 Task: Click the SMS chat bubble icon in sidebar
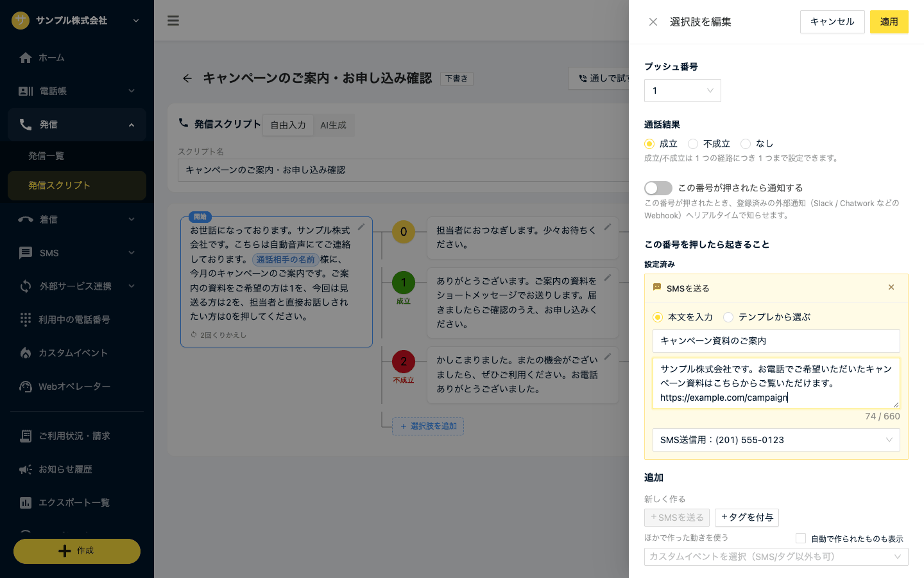pyautogui.click(x=26, y=253)
